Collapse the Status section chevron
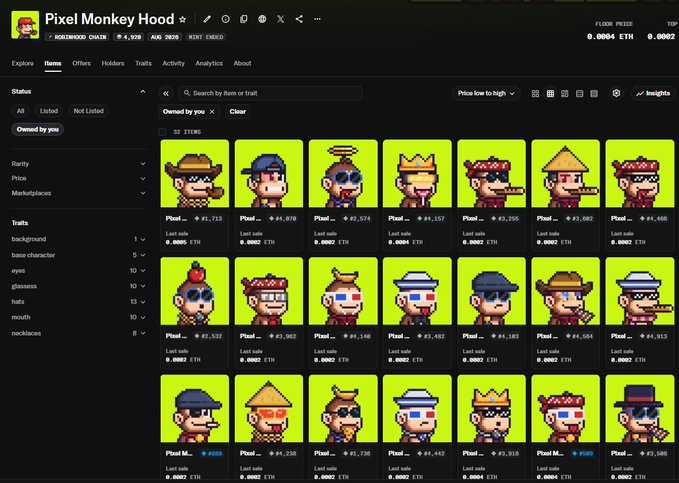 tap(142, 91)
